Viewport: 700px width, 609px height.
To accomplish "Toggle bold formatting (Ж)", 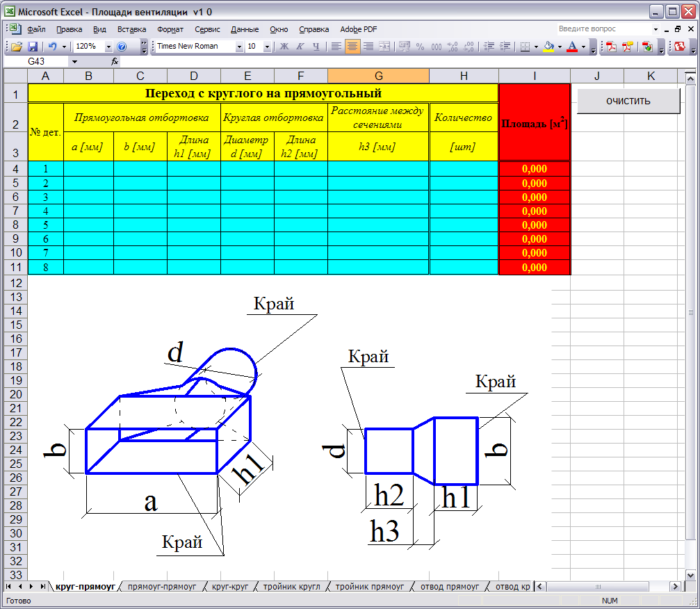I will click(x=284, y=47).
